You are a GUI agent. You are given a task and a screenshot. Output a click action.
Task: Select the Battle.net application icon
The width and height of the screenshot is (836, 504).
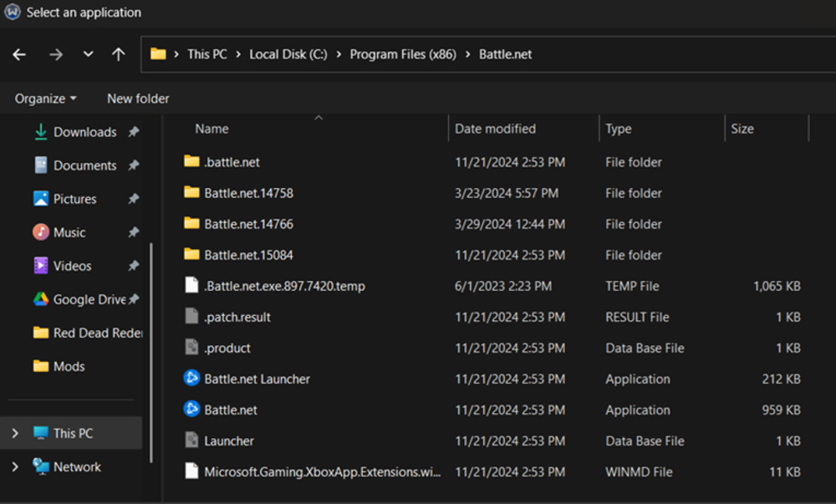point(192,410)
